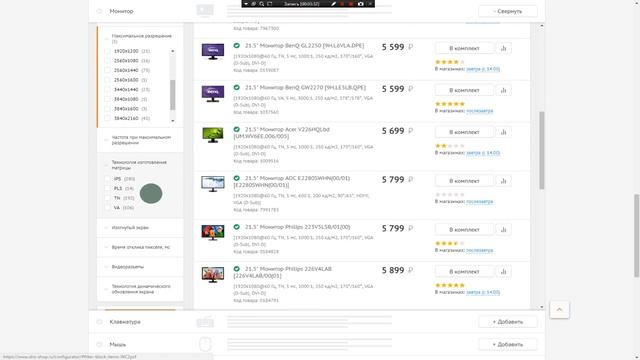Stop recording with red square button
Viewport: 640px width, 360px height.
351,4
